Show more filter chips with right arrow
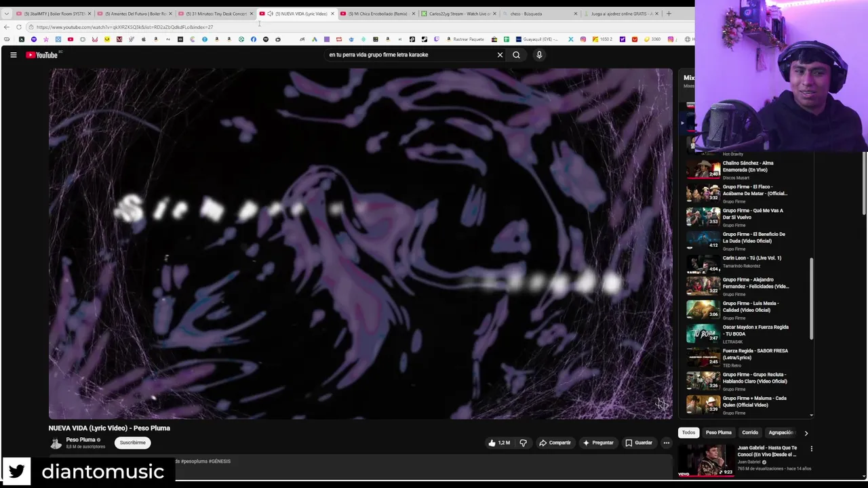 coord(806,432)
